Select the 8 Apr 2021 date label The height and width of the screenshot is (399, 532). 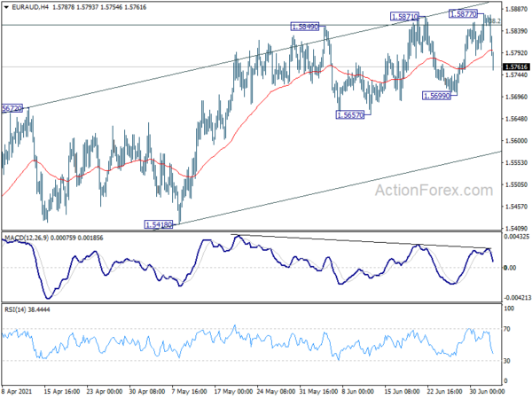17,392
